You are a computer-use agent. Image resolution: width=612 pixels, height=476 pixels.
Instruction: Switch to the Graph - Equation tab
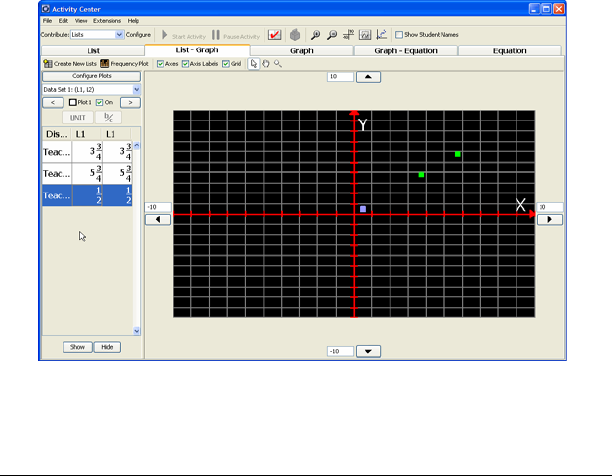(x=406, y=50)
